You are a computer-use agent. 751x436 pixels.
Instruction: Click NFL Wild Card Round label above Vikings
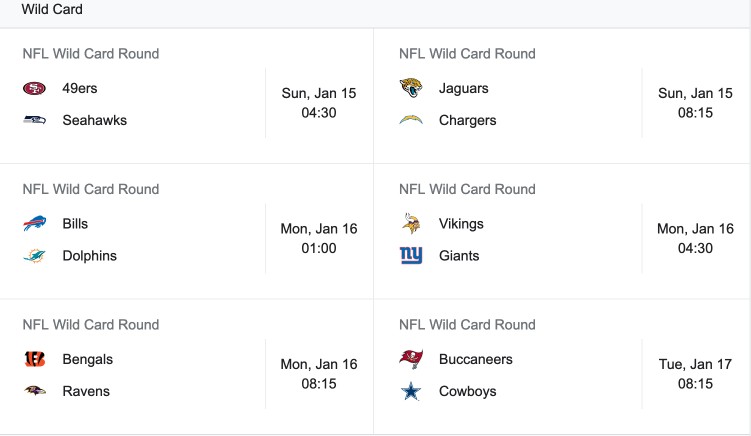467,189
